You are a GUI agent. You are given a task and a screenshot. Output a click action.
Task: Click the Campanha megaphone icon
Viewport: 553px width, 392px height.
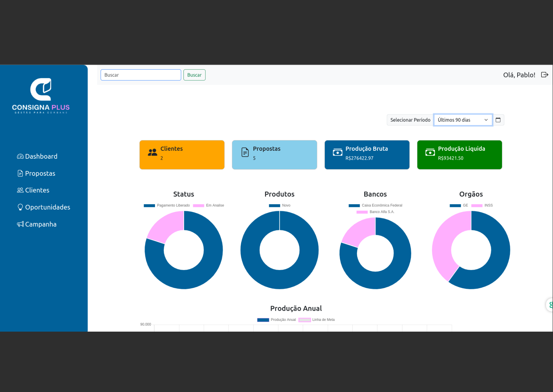(20, 224)
